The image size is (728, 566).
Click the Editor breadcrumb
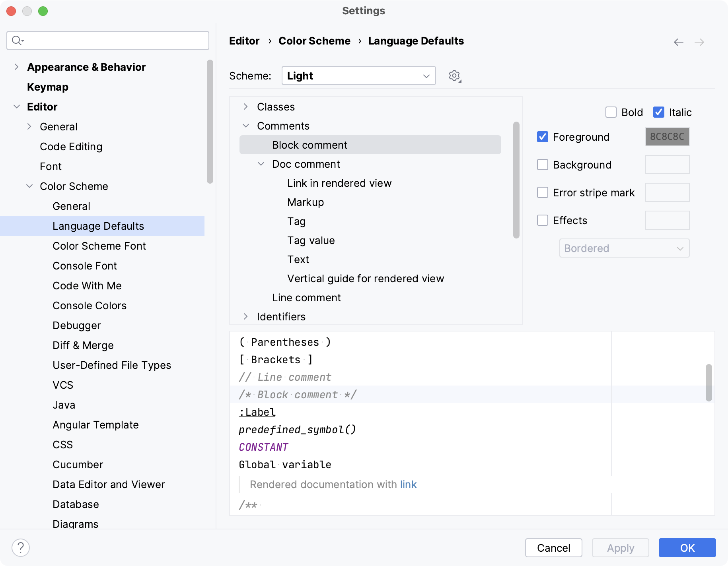(x=244, y=41)
